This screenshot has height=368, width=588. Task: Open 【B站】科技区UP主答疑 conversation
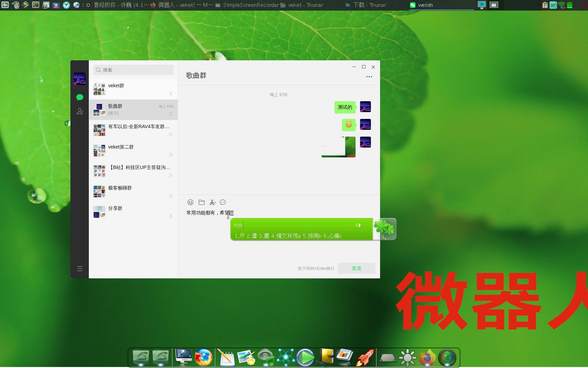tap(133, 171)
